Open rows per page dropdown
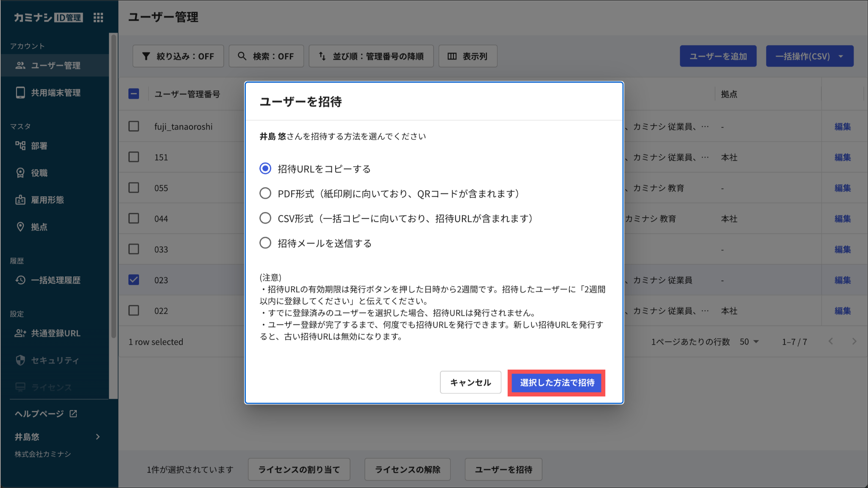 [749, 342]
